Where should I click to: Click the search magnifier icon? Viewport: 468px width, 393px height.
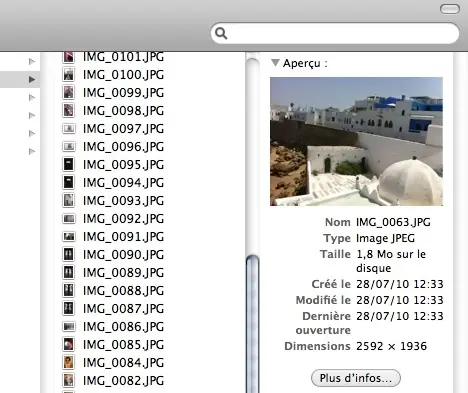tap(221, 33)
